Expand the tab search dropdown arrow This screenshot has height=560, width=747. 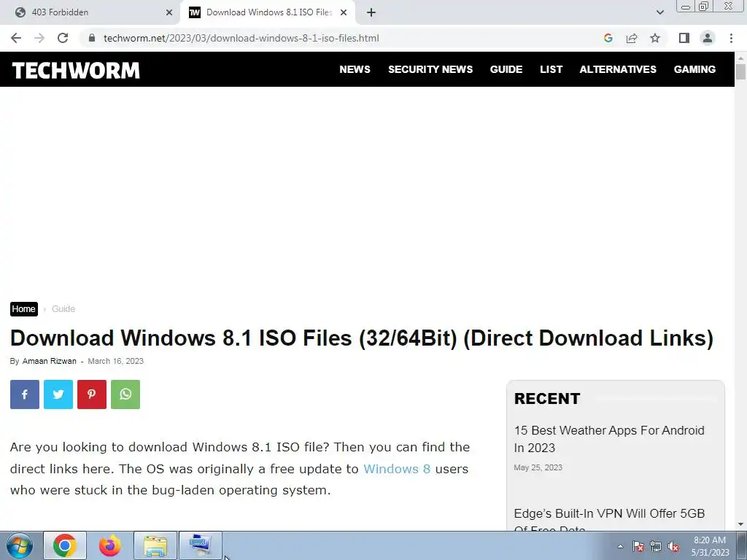(659, 12)
